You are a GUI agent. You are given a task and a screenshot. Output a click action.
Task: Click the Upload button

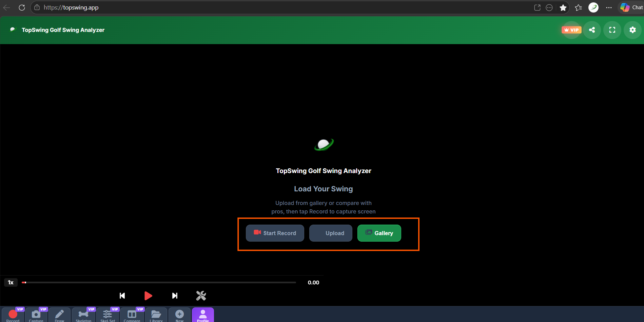(331, 233)
